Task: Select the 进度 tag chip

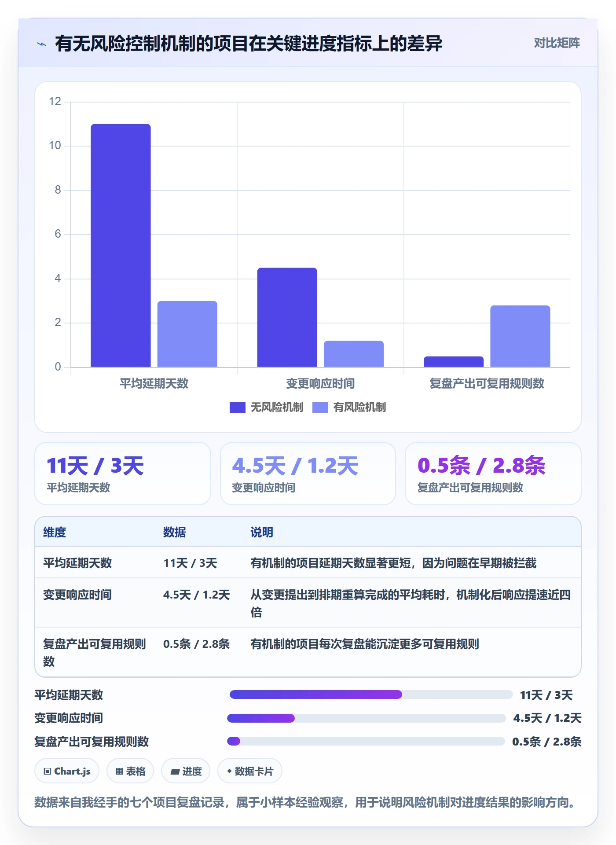Action: 186,771
